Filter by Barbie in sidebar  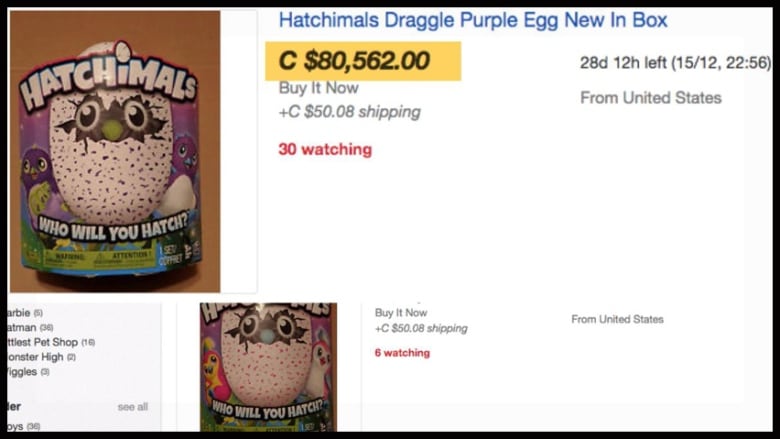[25, 313]
